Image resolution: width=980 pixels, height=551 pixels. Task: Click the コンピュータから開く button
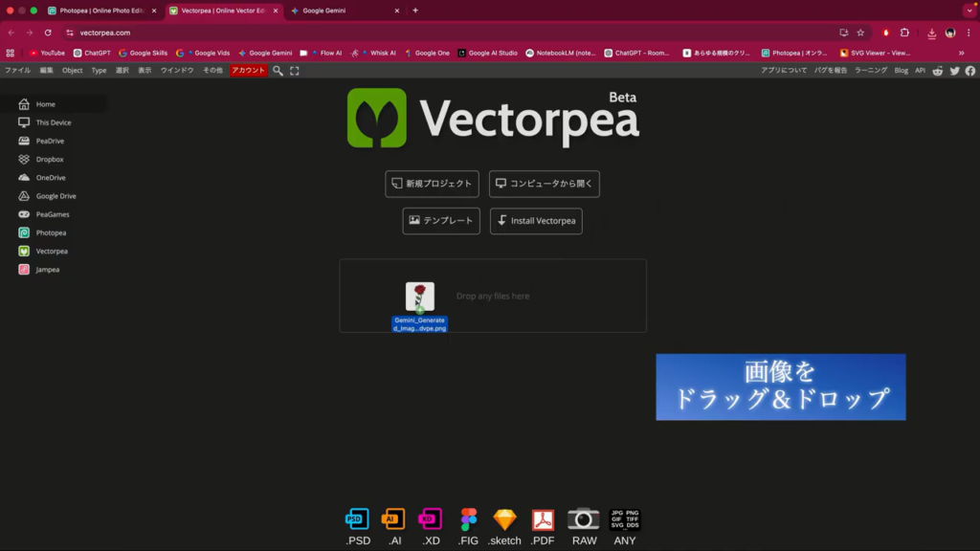point(544,184)
